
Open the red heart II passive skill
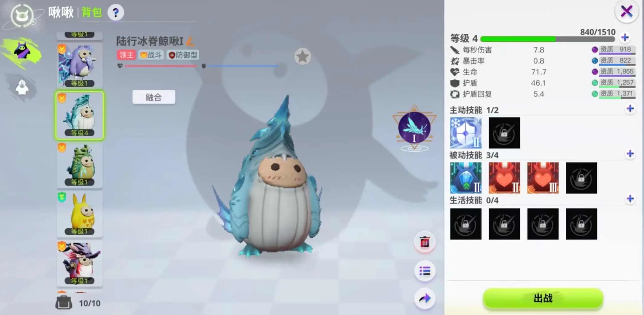click(504, 178)
